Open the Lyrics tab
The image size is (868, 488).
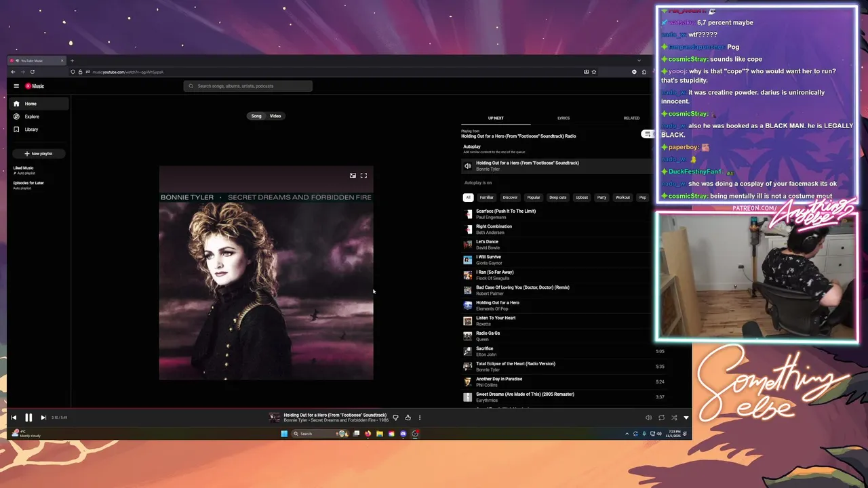[564, 118]
